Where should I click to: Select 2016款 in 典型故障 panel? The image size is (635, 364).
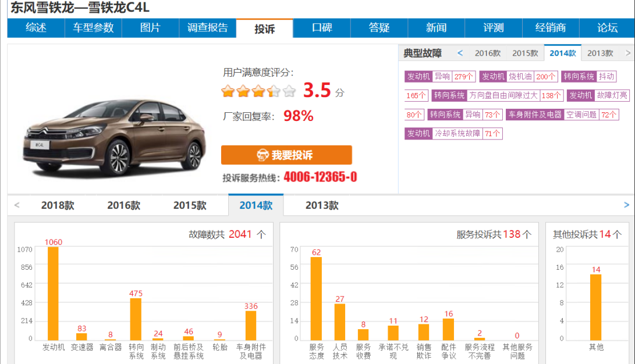(x=488, y=53)
